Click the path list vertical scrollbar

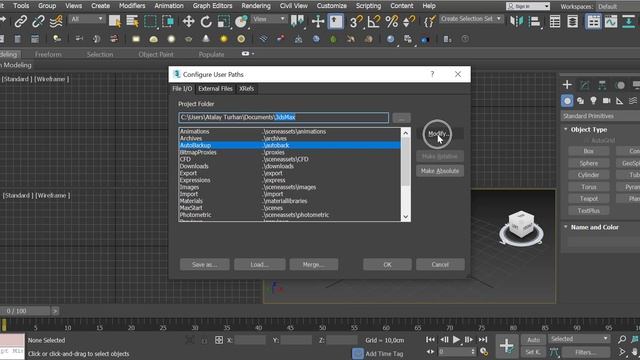click(x=405, y=175)
